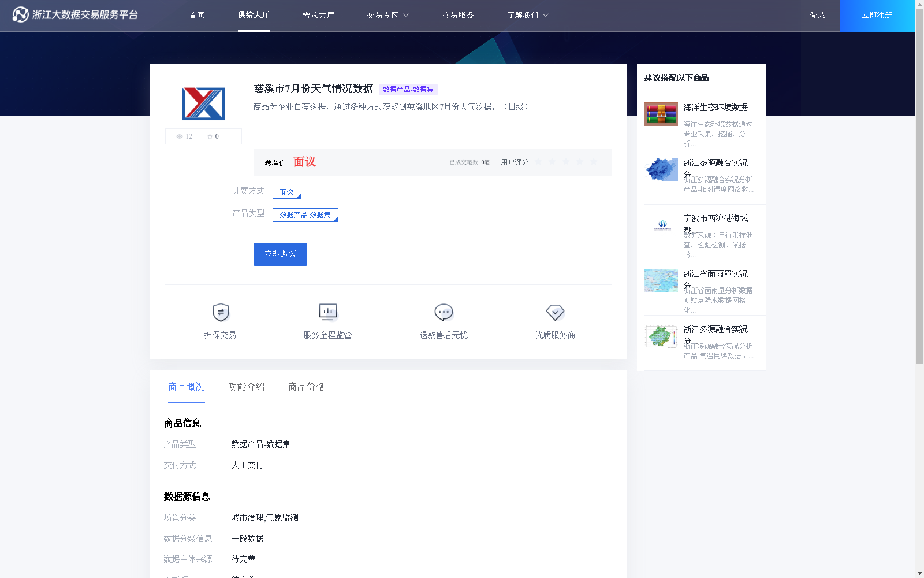Open 宁波市西沪港海域 product logo thumbnail
Viewport: 924px width, 578px height.
click(x=661, y=225)
